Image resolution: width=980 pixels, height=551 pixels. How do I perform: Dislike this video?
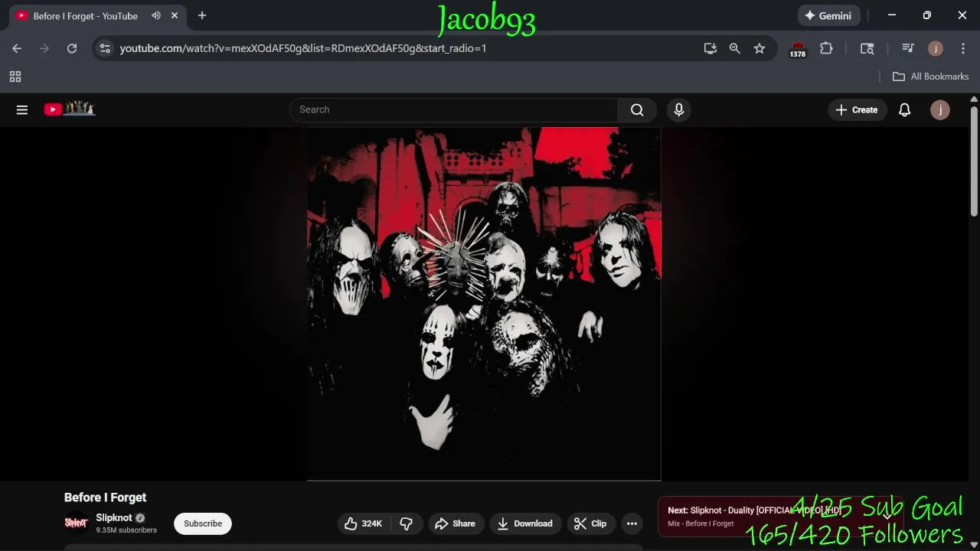coord(407,523)
